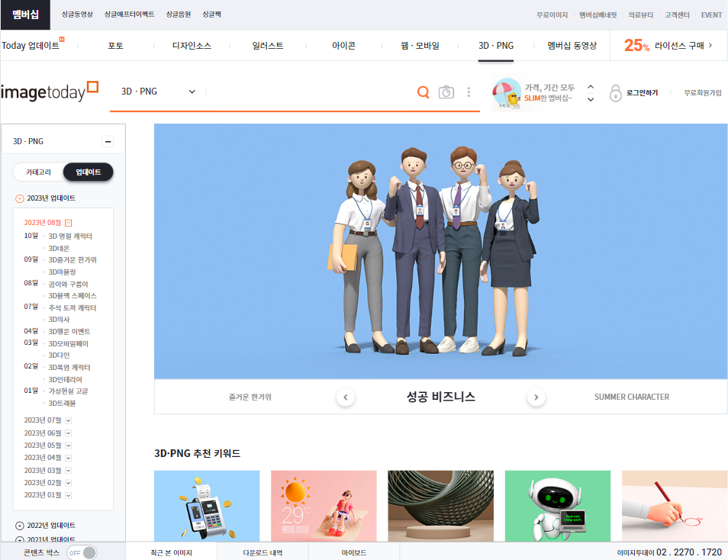
Task: Advance the banner with the right arrow
Action: pyautogui.click(x=536, y=397)
